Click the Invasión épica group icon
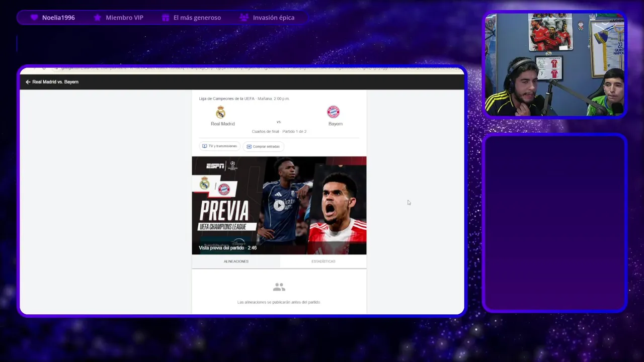The image size is (644, 362). point(244,18)
